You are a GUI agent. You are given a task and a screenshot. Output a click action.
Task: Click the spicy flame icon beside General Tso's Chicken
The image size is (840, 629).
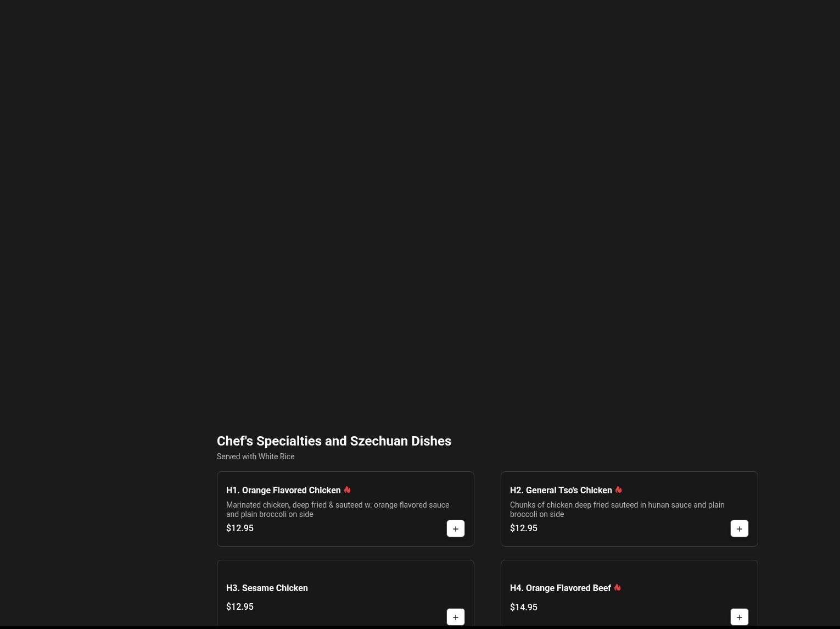click(x=618, y=489)
